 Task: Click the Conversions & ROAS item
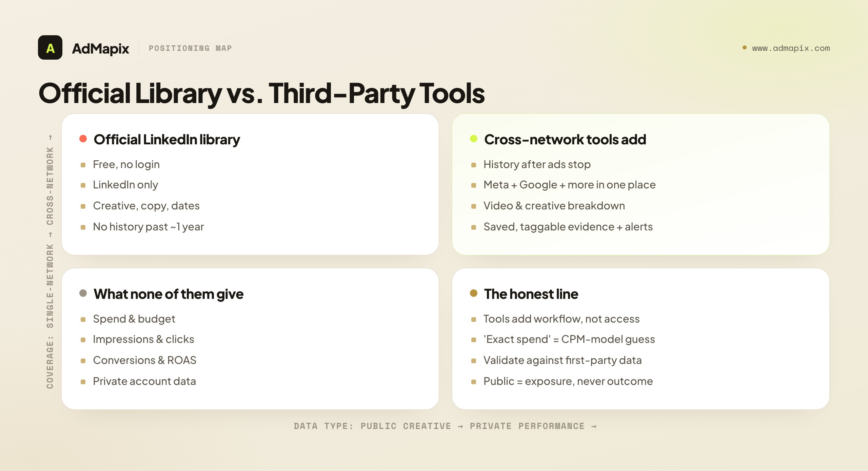(x=144, y=361)
